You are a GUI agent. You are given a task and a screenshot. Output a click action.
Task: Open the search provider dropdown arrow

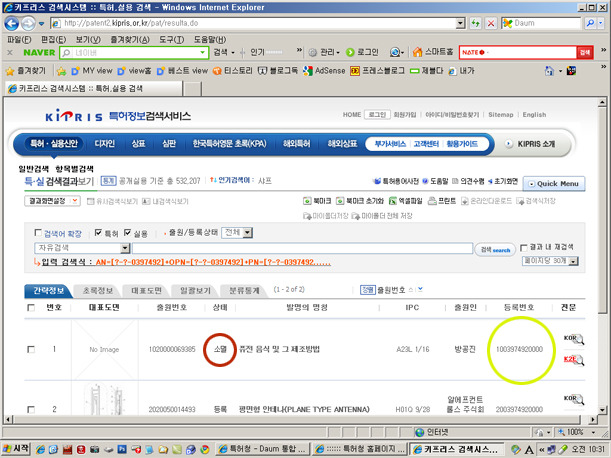(x=600, y=23)
